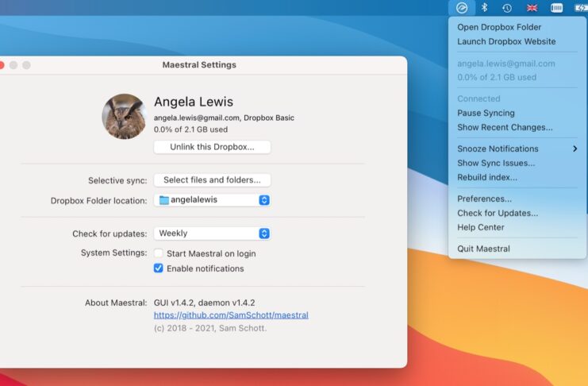Open Check for updates Weekly dropdown
This screenshot has width=588, height=386.
pyautogui.click(x=212, y=234)
